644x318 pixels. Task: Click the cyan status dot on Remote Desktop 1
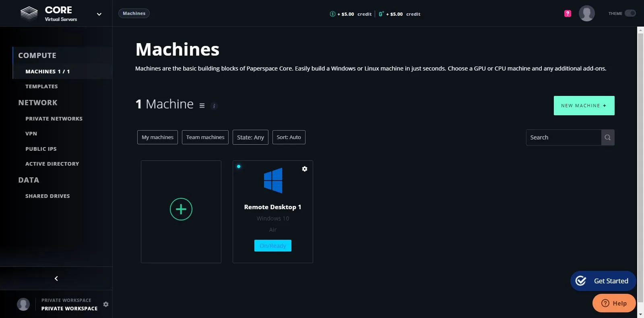[x=239, y=166]
